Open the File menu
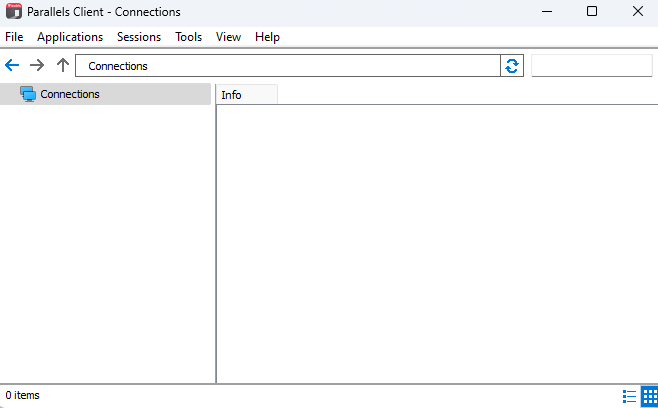 coord(14,37)
